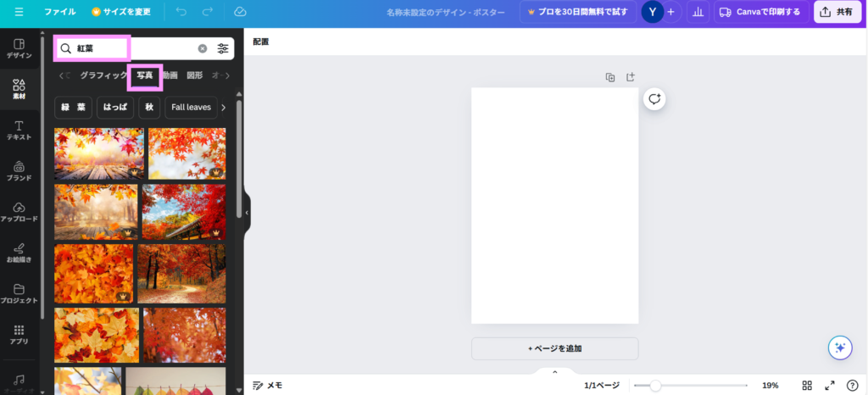Clear the search field with X icon
Screen dimensions: 868x395
click(203, 49)
